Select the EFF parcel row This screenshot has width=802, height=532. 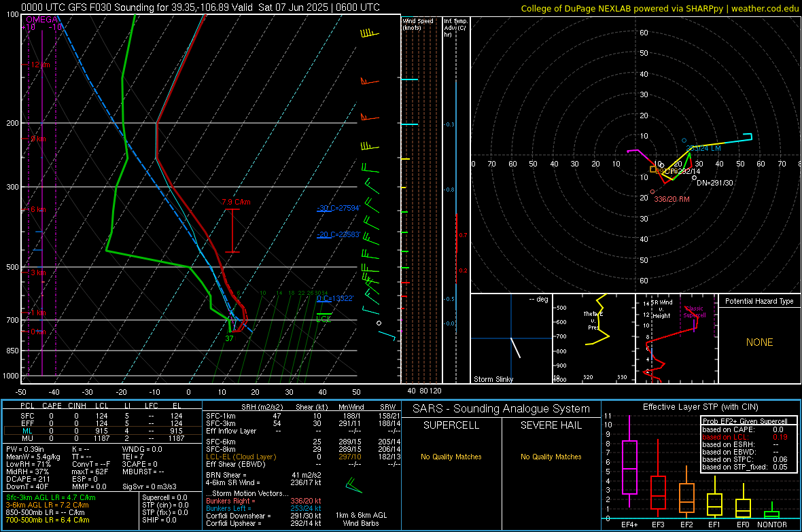pos(102,423)
